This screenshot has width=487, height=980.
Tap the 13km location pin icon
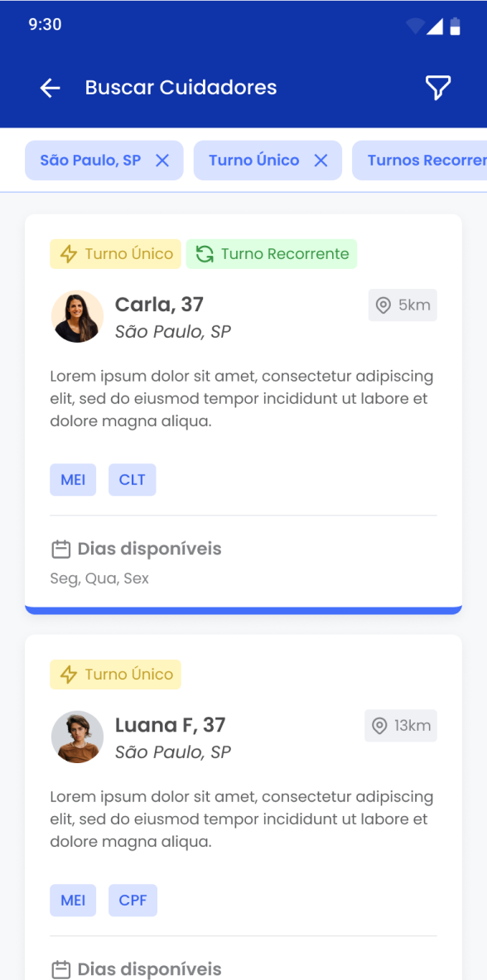coord(379,726)
